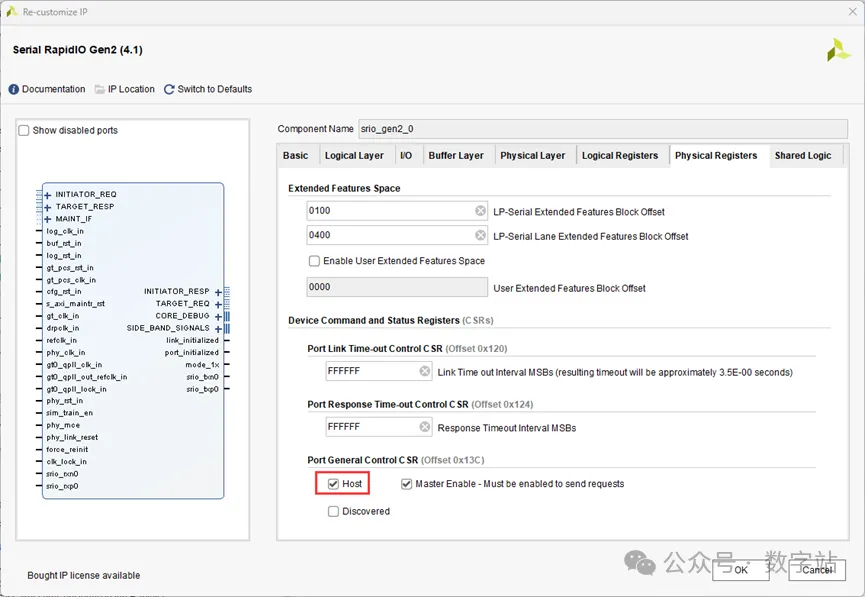Screen dimensions: 865x597
Task: Expand the INITIATOR_REQ interface plus
Action: tap(47, 195)
